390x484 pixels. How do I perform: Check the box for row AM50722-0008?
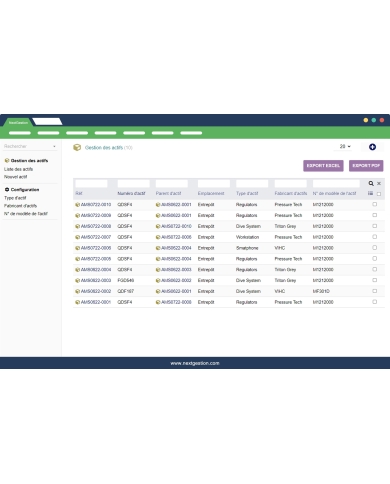point(375,226)
